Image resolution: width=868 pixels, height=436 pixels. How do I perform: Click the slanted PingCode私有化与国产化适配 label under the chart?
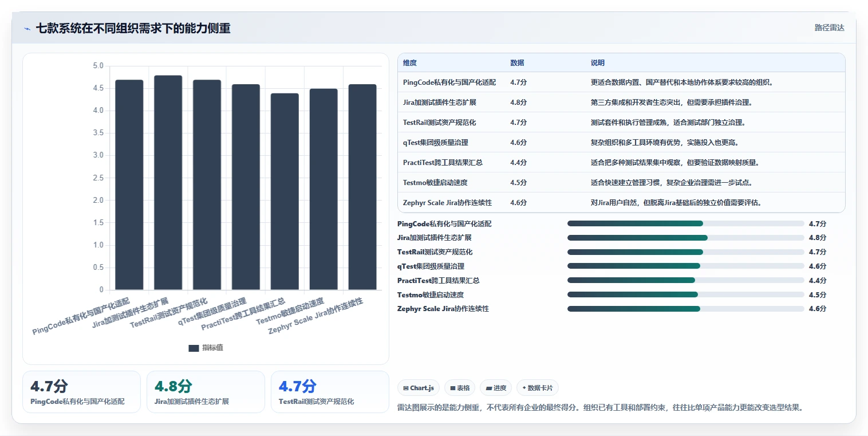[81, 316]
